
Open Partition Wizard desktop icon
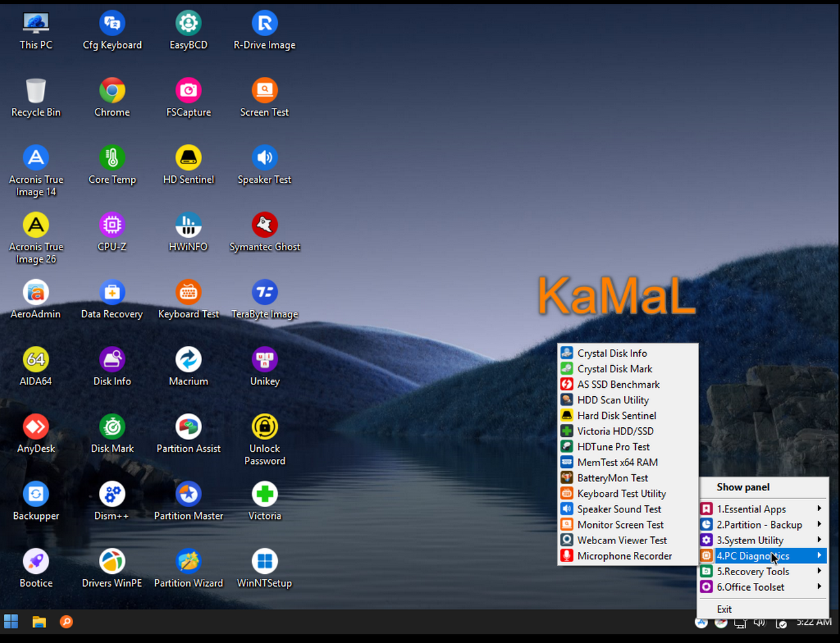point(188,569)
